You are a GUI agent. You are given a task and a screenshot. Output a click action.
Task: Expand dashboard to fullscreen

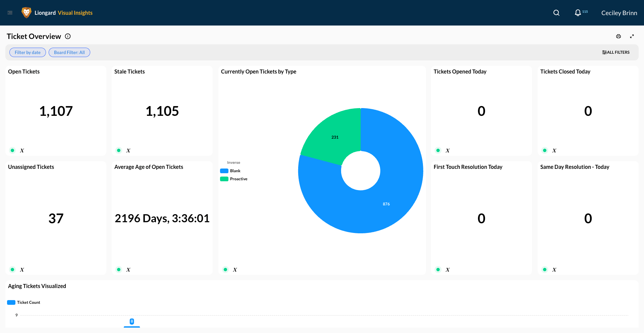click(632, 36)
